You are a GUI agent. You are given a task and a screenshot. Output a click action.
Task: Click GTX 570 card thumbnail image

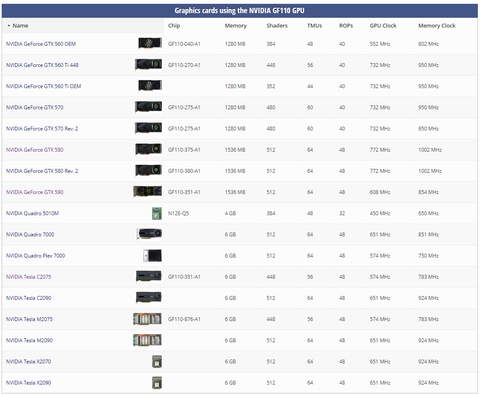click(148, 107)
